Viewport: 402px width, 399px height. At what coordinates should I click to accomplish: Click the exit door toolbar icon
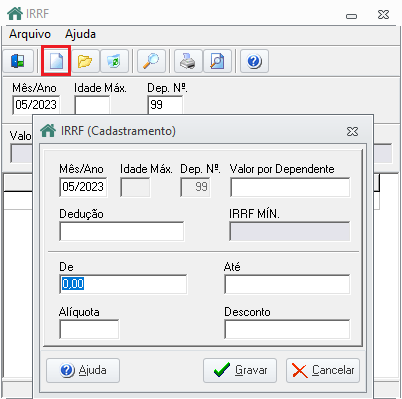18,61
